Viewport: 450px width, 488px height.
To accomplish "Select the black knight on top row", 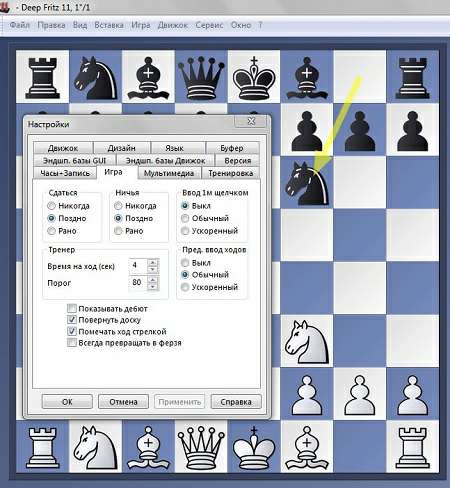I will point(95,78).
